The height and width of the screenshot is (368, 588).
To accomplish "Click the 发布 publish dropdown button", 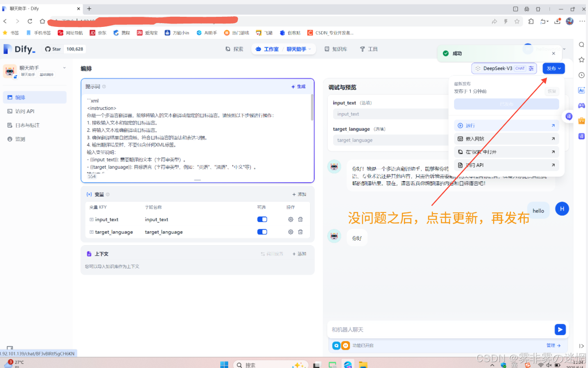I will pyautogui.click(x=554, y=69).
